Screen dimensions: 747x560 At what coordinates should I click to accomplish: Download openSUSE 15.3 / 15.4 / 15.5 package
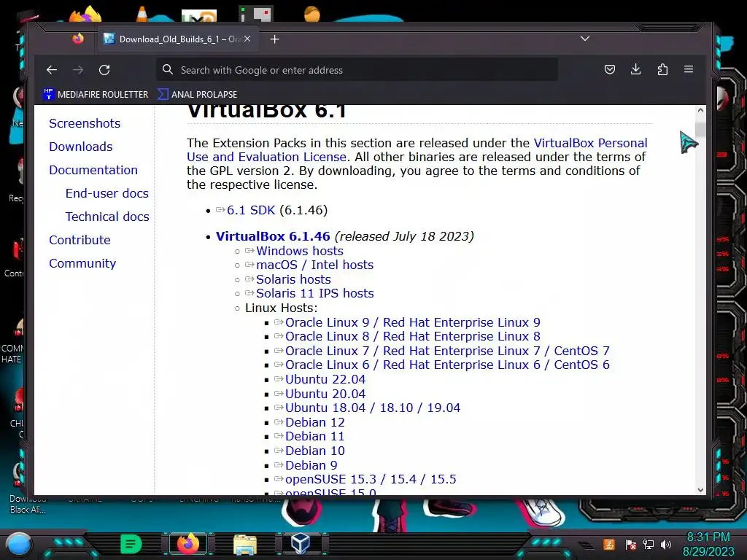371,479
